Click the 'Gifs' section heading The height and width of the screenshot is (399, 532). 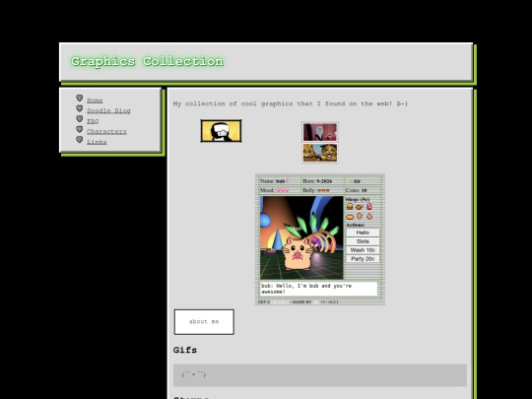[185, 350]
